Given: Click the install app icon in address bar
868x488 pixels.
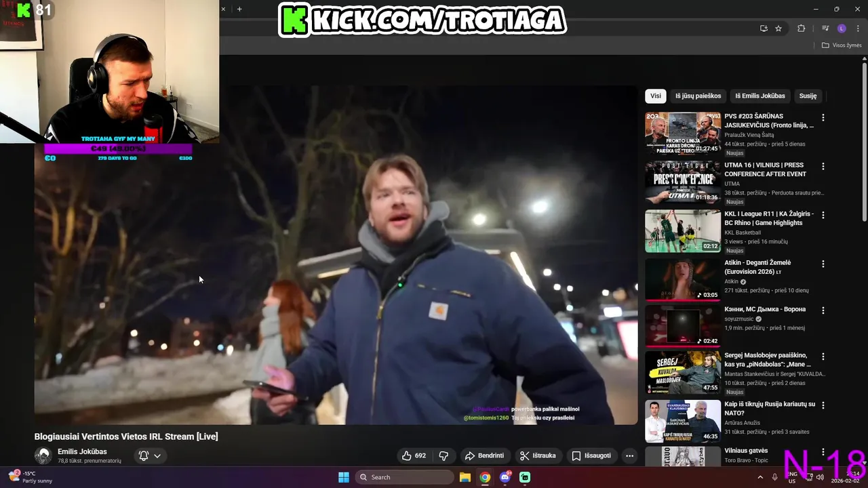Looking at the screenshot, I should pyautogui.click(x=764, y=28).
